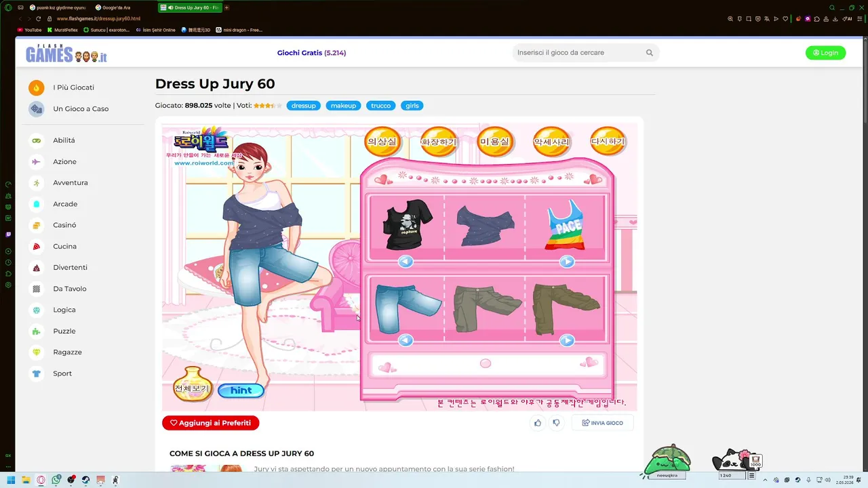Select the makeup tag
Screen dimensions: 868x488
(343, 106)
